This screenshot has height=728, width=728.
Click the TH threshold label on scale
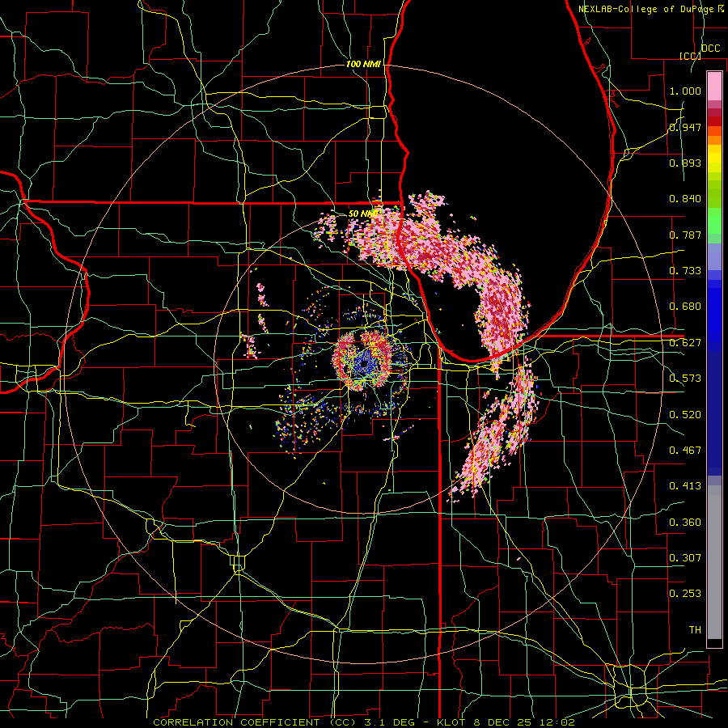[x=695, y=630]
